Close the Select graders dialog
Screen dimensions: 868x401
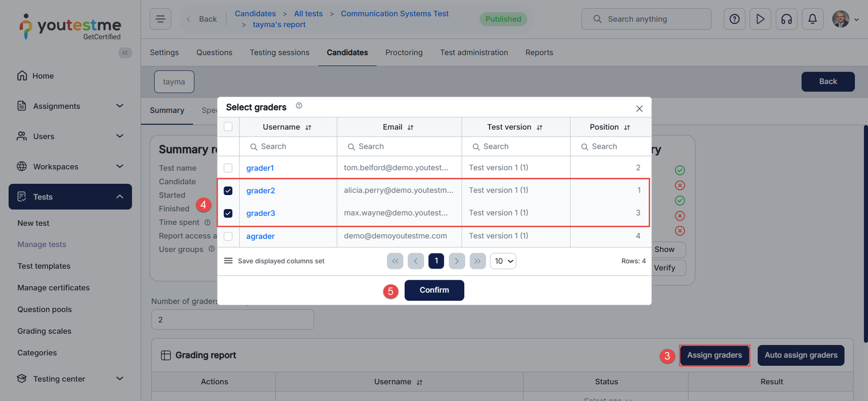coord(639,108)
